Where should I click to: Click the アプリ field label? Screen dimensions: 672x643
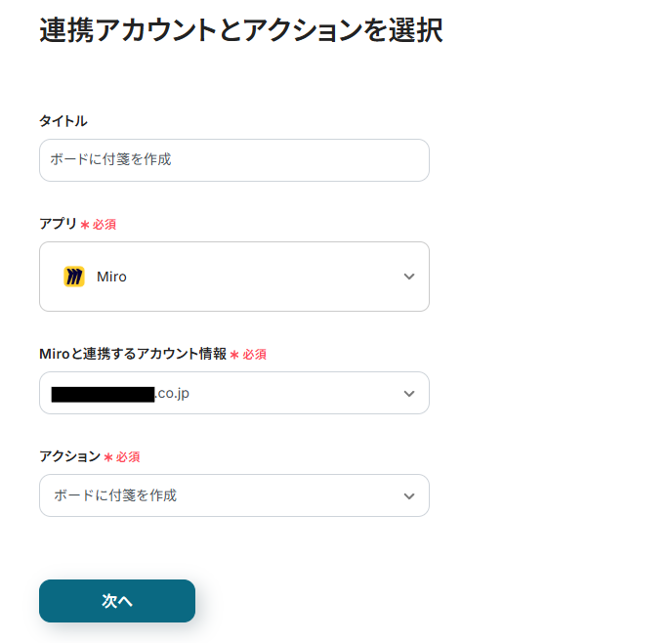58,224
